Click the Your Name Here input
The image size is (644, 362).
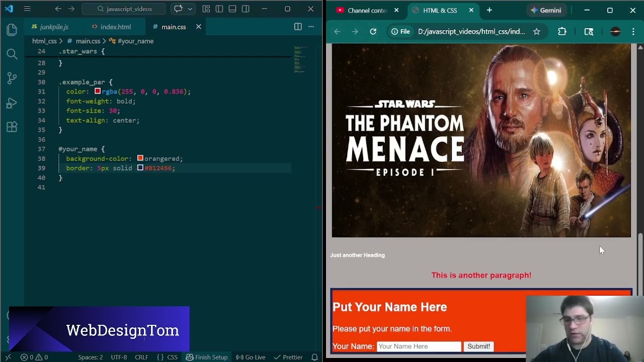[x=419, y=346]
